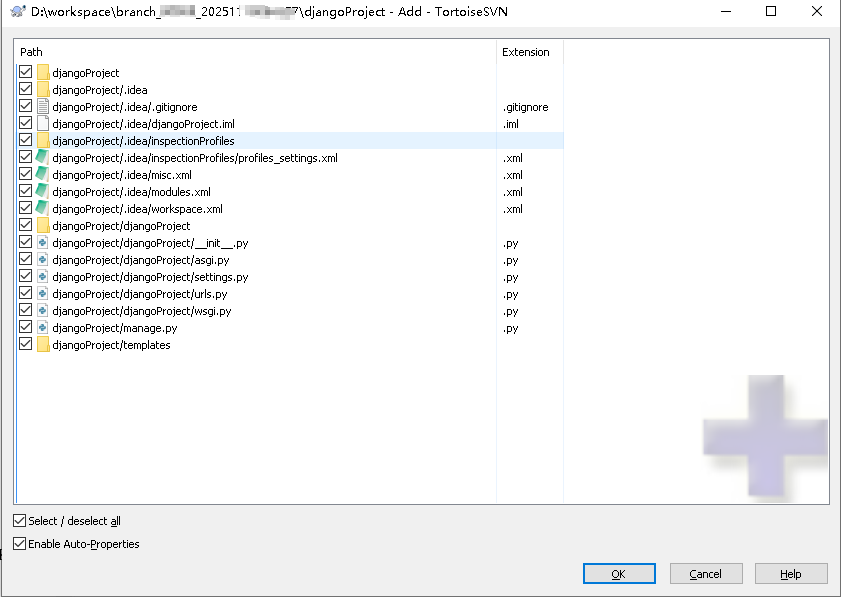The image size is (841, 597).
Task: Uncheck the asgi.py checkbox
Action: [26, 259]
